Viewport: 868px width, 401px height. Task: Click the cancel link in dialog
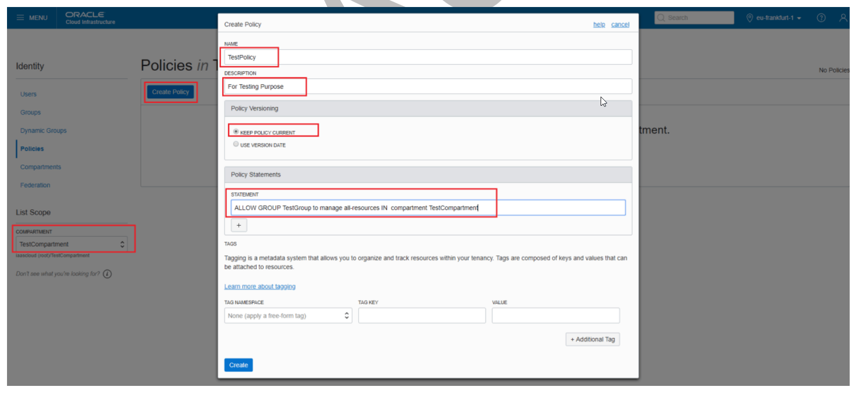pos(620,25)
